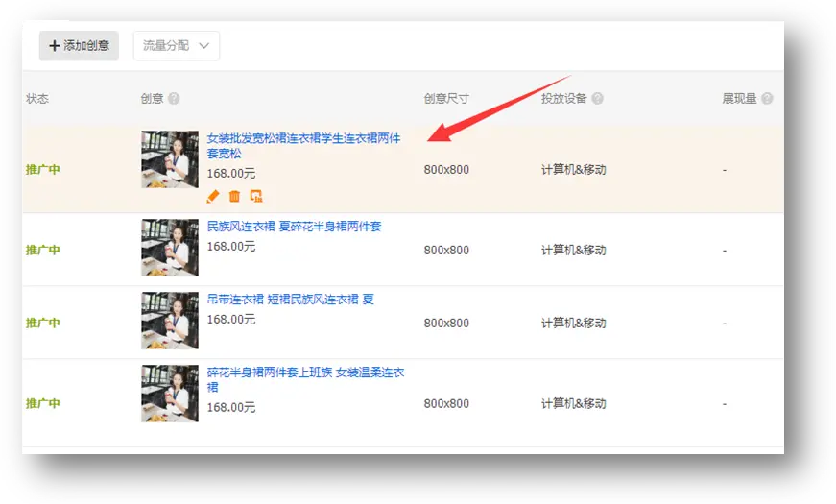Click the 创意尺寸 column header
The width and height of the screenshot is (836, 504).
point(446,99)
